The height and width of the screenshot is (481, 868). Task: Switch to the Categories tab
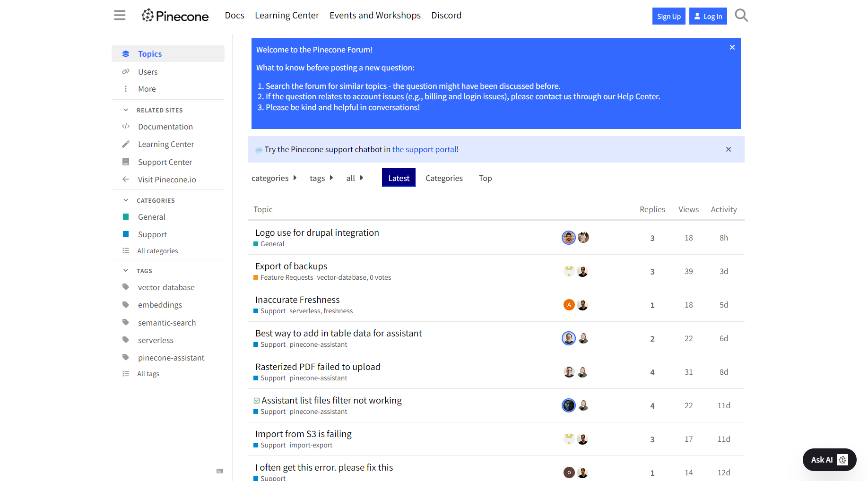[x=443, y=178]
